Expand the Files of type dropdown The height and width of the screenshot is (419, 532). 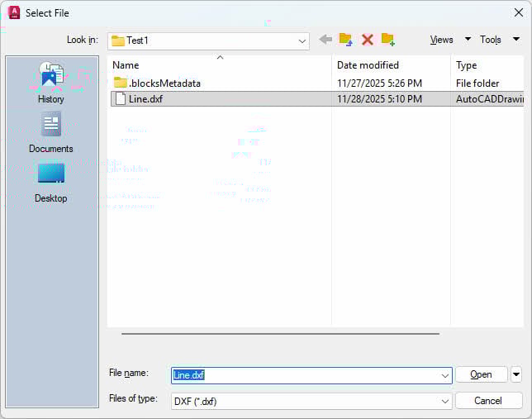coord(444,402)
